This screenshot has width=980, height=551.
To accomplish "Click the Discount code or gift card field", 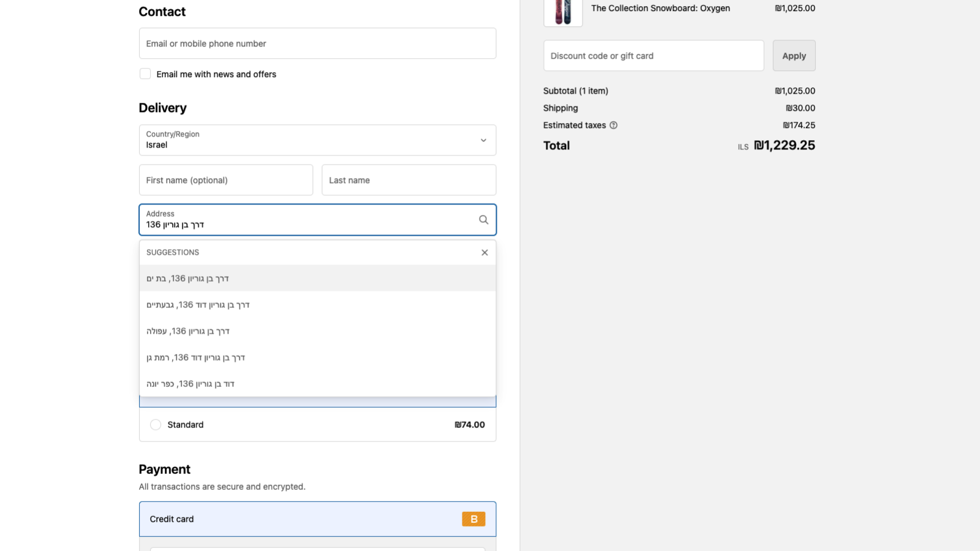I will 653,55.
